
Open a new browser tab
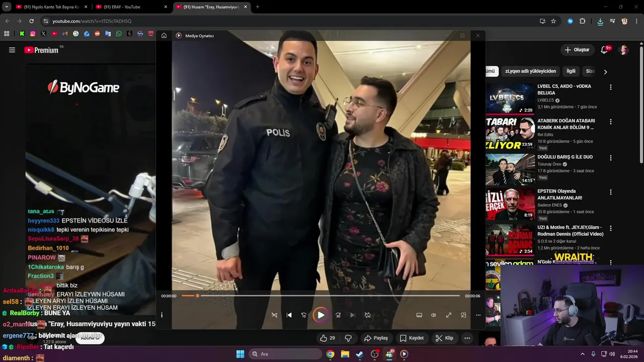coord(258,7)
